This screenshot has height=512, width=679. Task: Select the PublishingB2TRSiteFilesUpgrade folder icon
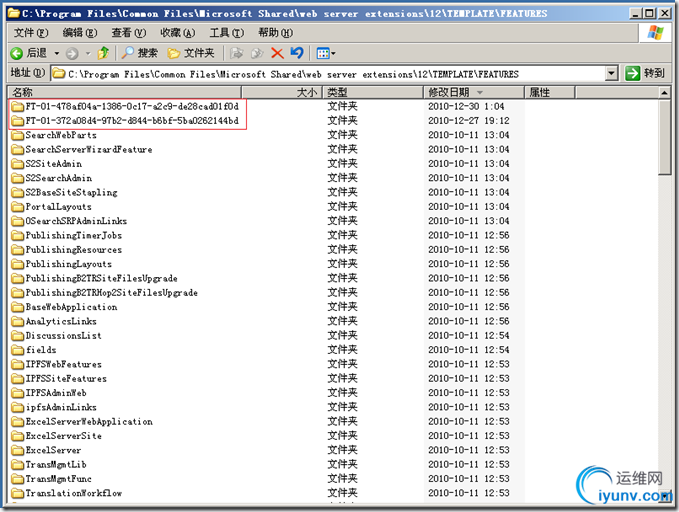click(18, 278)
